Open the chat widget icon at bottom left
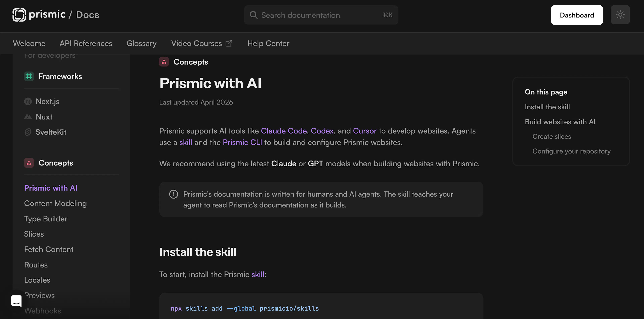 pyautogui.click(x=16, y=301)
